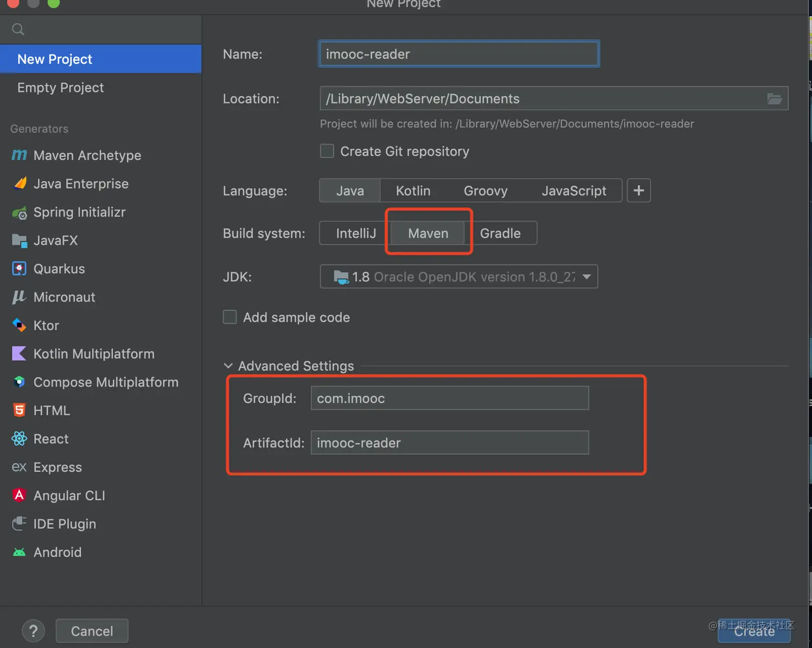The height and width of the screenshot is (648, 812).
Task: Switch language to Kotlin
Action: tap(413, 191)
